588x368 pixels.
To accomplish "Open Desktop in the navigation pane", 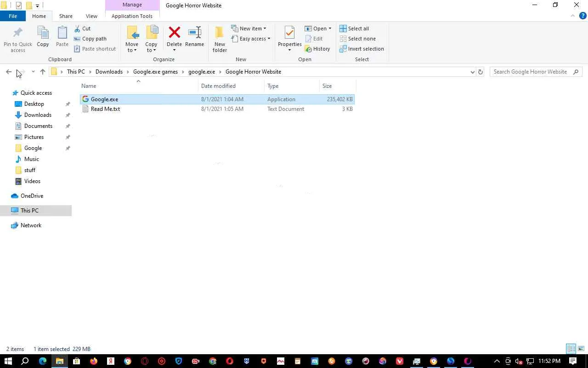I will click(34, 104).
